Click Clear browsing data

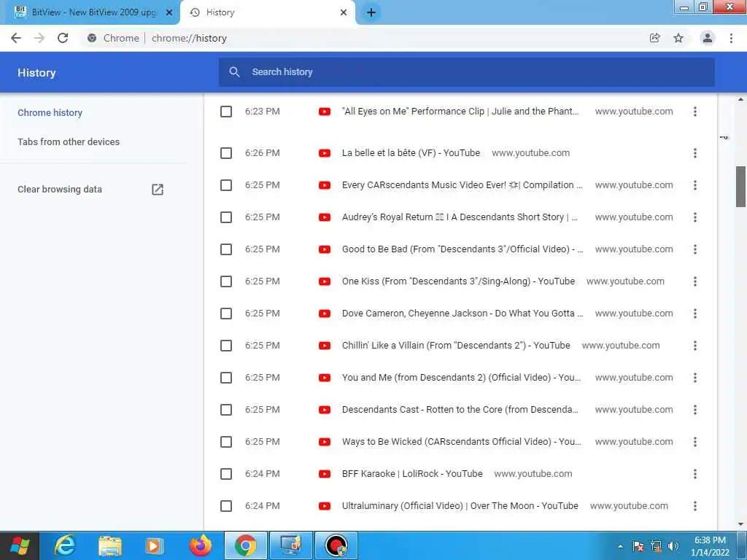click(60, 190)
